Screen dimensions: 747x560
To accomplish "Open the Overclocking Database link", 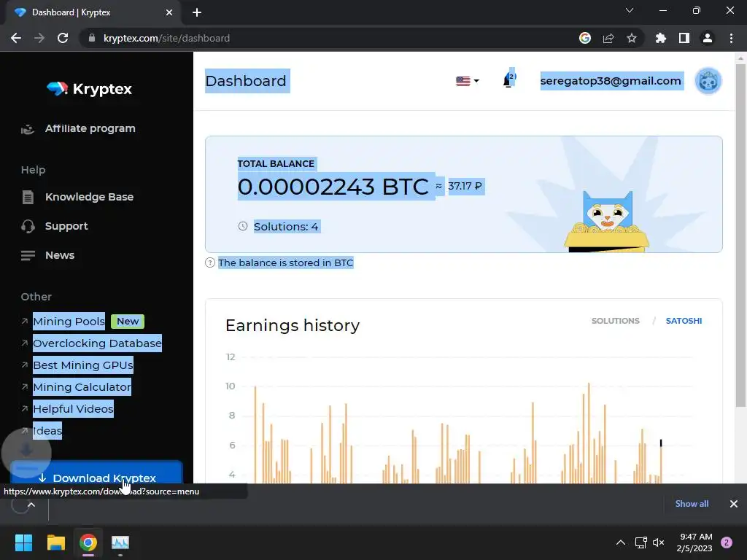I will click(x=97, y=343).
